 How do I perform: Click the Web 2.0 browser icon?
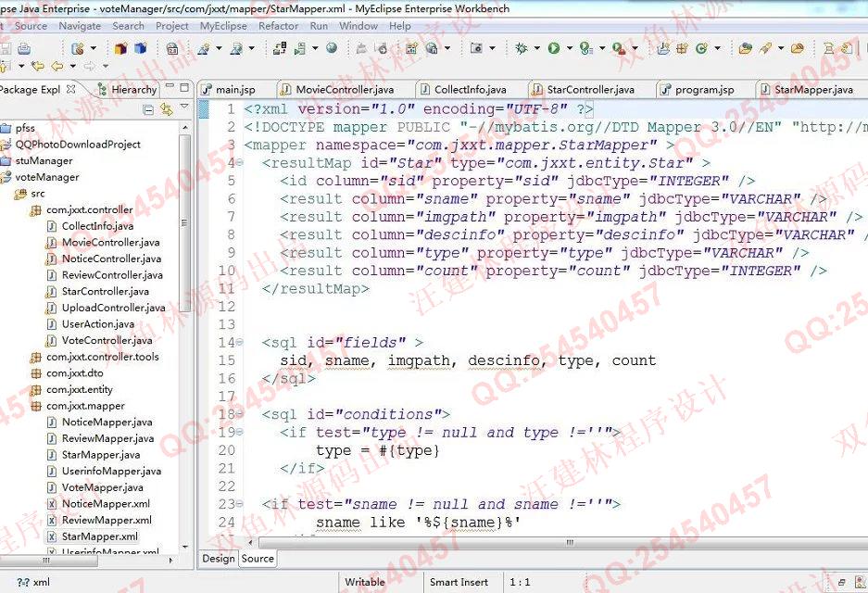coord(172,49)
